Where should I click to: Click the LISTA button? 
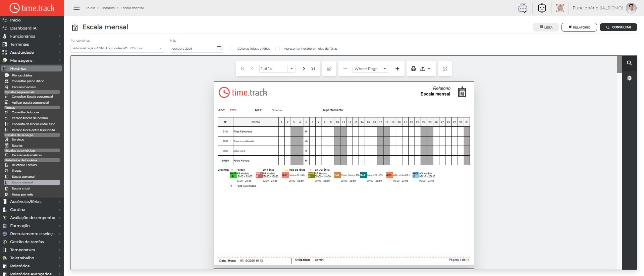click(546, 27)
